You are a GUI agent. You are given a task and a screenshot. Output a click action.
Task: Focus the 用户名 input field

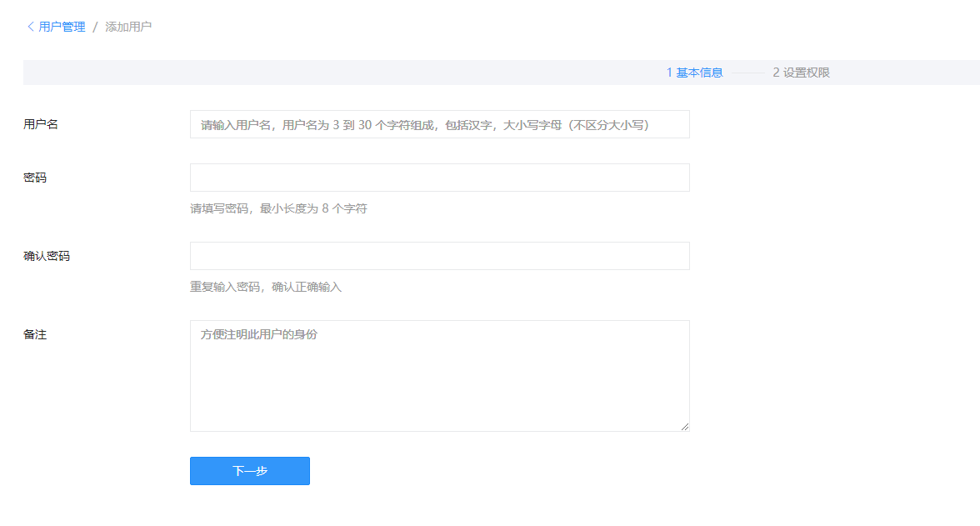439,124
